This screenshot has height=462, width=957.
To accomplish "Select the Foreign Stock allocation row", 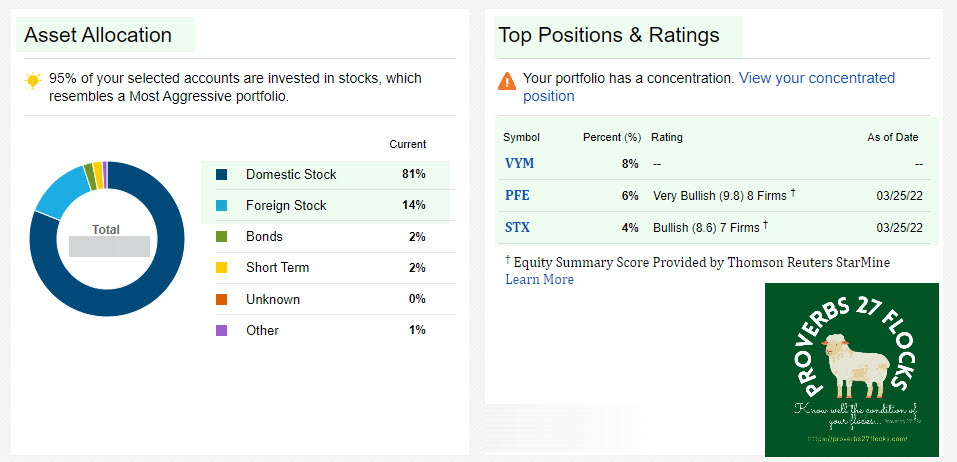I will pos(325,205).
